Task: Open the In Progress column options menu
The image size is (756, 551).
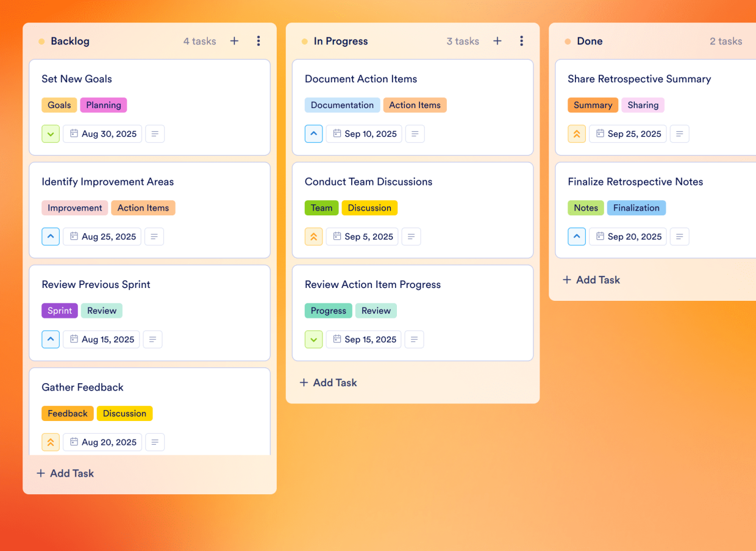Action: pos(521,41)
